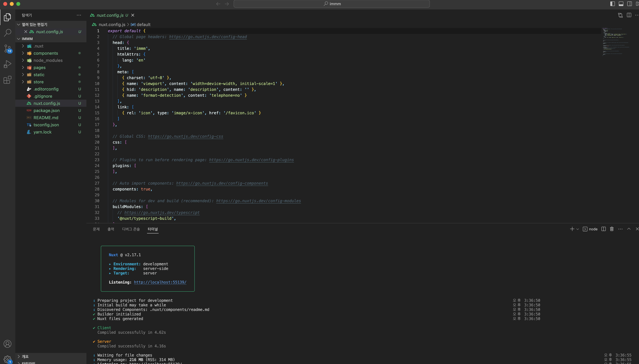
Task: Expand the pages folder
Action: (40, 68)
